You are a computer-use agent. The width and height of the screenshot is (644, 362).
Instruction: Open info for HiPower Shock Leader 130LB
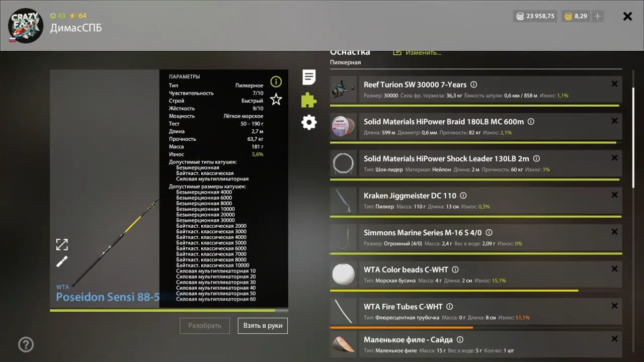(x=536, y=158)
